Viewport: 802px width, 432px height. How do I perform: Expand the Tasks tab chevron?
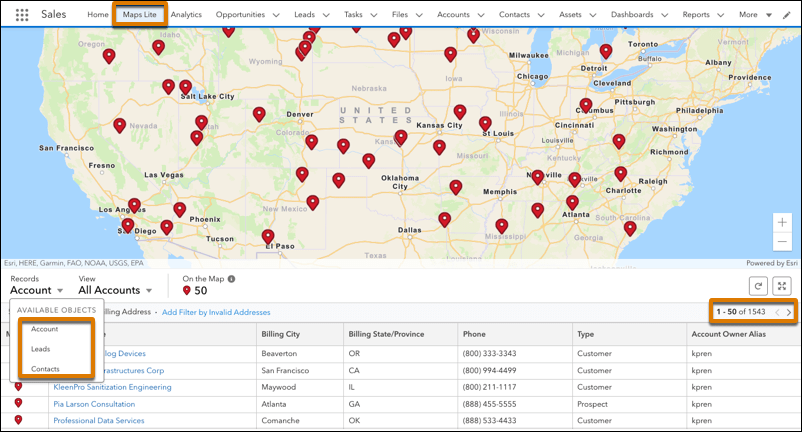373,15
